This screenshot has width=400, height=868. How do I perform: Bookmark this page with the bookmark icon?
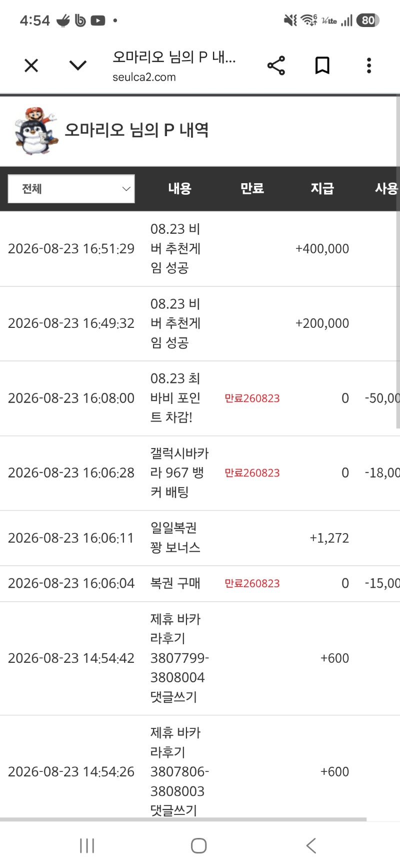322,66
